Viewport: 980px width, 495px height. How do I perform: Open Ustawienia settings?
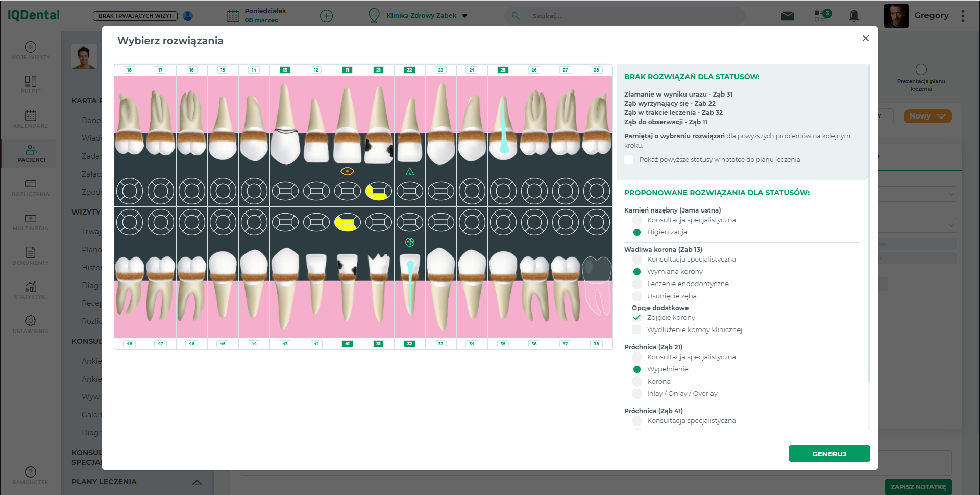point(31,324)
